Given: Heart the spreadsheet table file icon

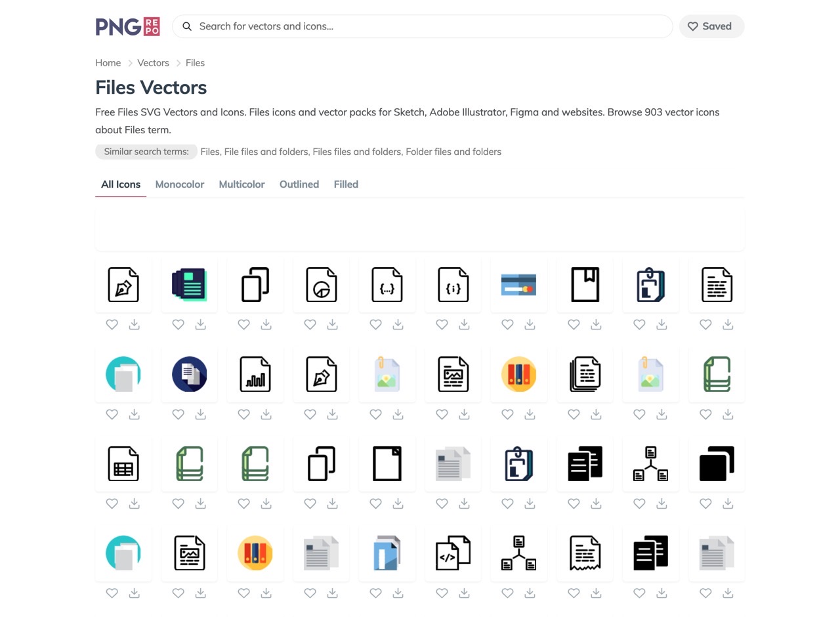Looking at the screenshot, I should (112, 503).
